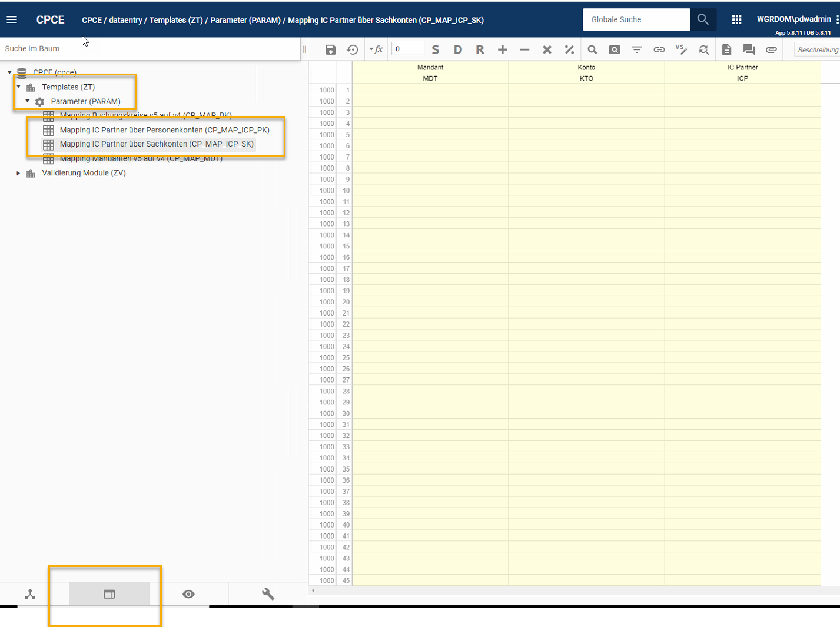The image size is (840, 627).
Task: Click the restore history icon
Action: pyautogui.click(x=353, y=50)
